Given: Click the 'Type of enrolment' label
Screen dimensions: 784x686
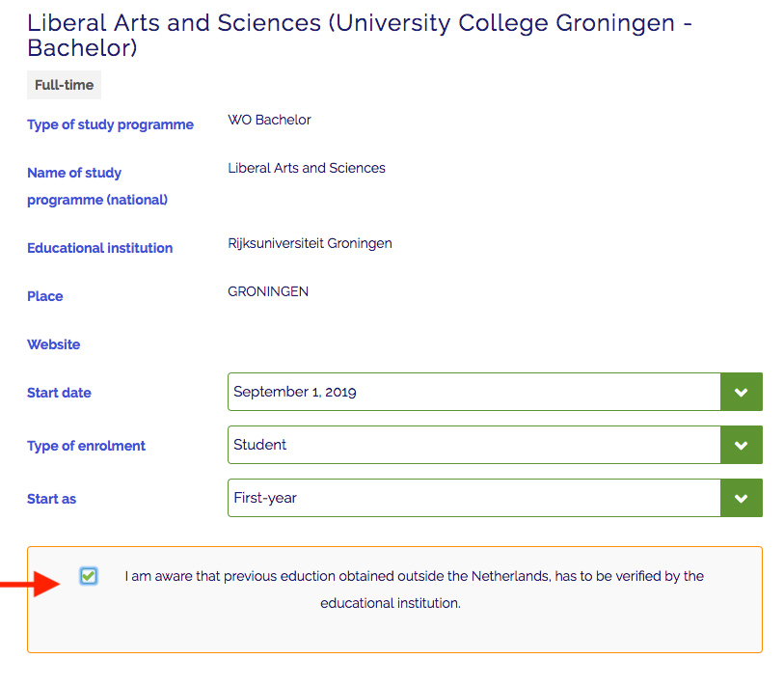Looking at the screenshot, I should 86,446.
